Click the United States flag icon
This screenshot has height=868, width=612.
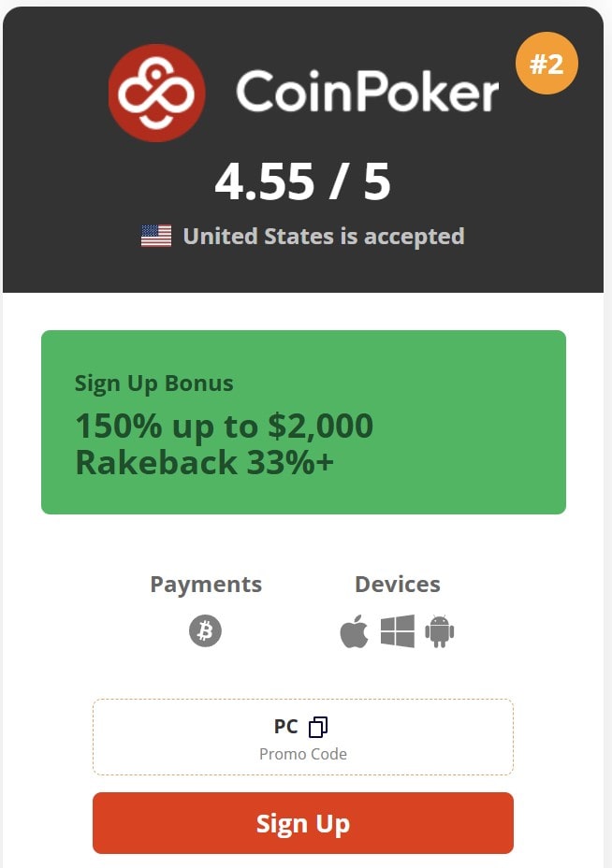[156, 236]
